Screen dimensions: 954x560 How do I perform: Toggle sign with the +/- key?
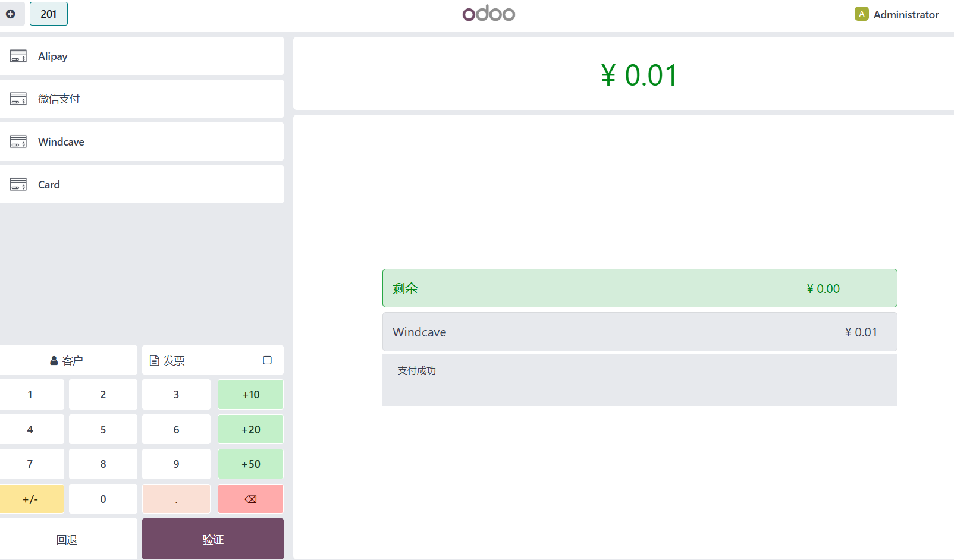31,499
